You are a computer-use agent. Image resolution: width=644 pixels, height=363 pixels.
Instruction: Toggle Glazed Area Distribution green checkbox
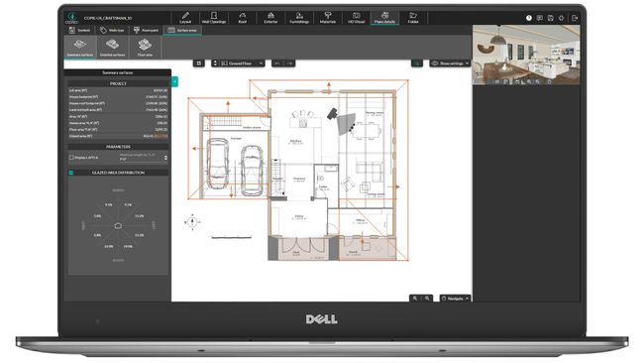[71, 173]
